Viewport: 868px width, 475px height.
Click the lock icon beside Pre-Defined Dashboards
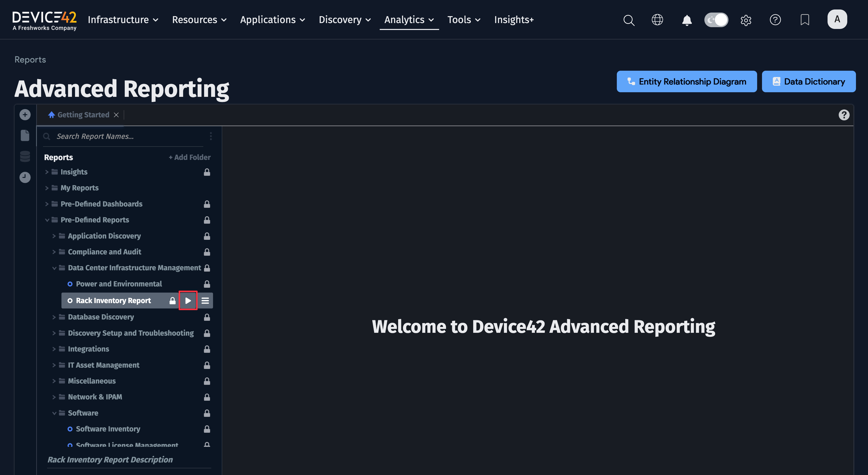(x=207, y=204)
